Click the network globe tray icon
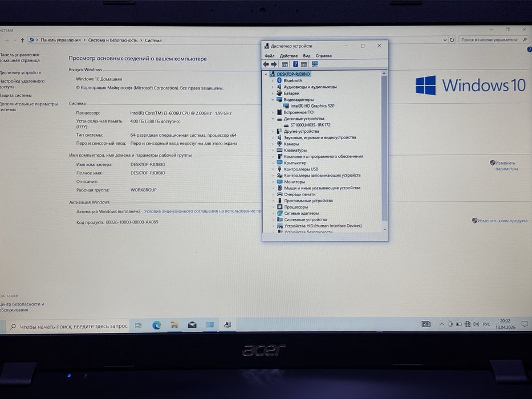The height and width of the screenshot is (399, 532). 468,324
